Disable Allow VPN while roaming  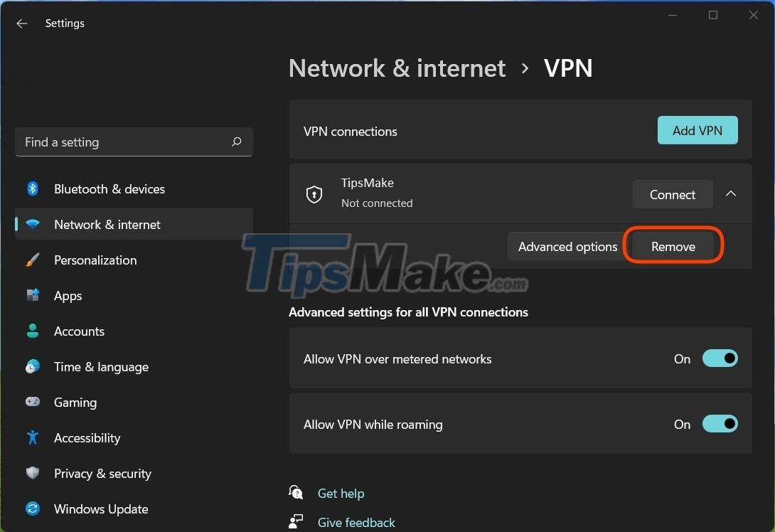(x=720, y=424)
